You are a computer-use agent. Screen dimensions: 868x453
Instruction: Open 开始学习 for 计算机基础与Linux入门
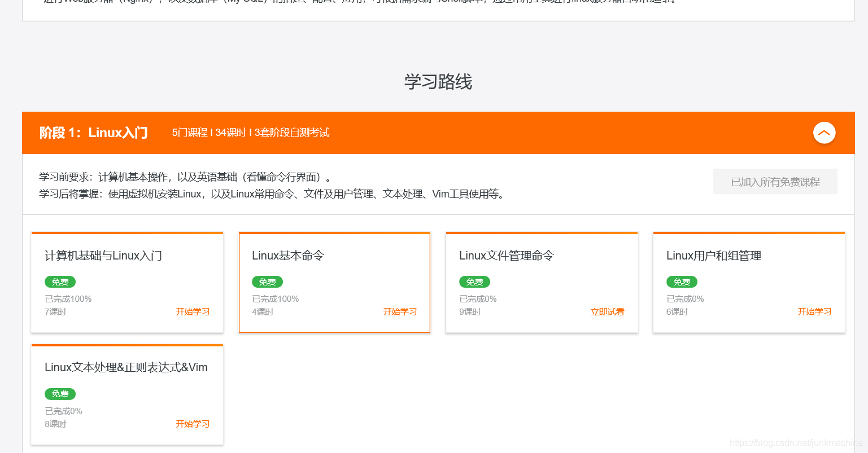tap(192, 311)
